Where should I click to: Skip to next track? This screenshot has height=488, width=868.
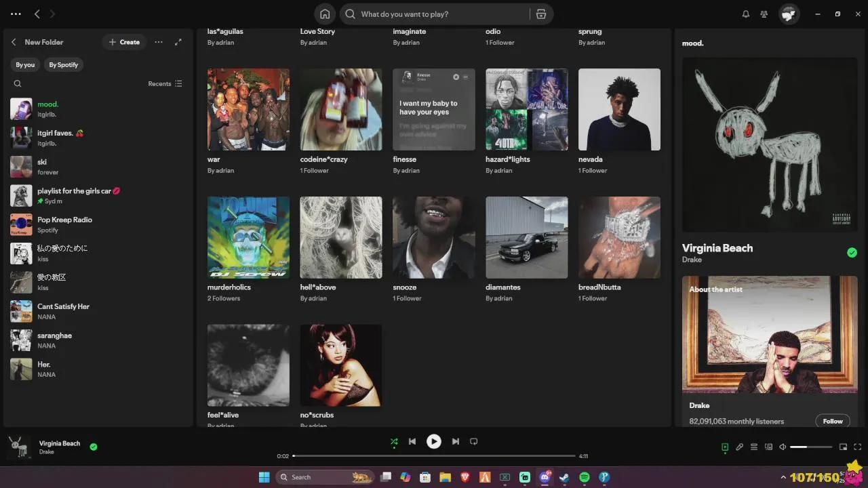click(456, 441)
